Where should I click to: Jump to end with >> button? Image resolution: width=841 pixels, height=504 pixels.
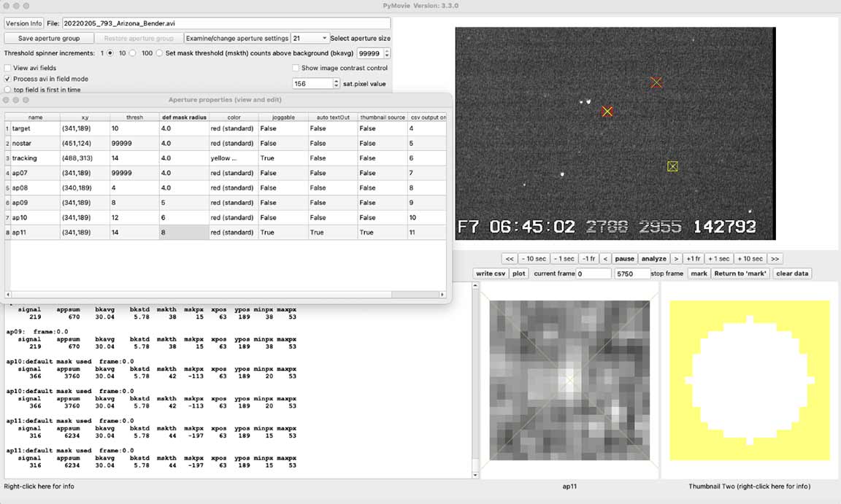tap(775, 259)
